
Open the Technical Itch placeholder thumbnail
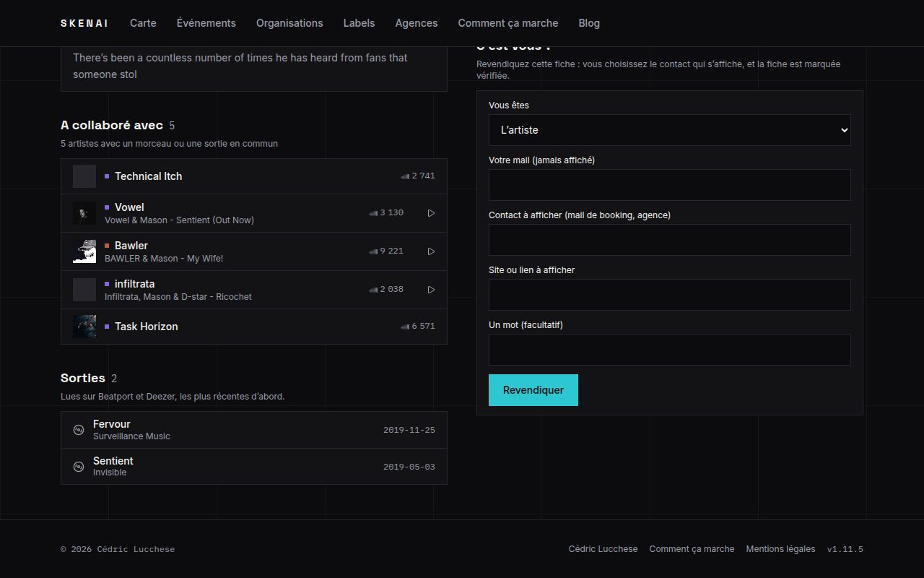(84, 176)
